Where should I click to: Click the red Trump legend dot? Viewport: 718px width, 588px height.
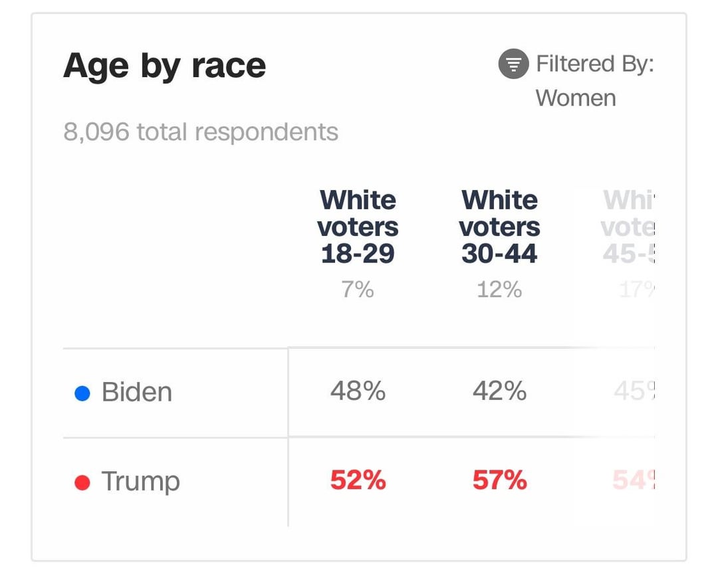coord(82,482)
